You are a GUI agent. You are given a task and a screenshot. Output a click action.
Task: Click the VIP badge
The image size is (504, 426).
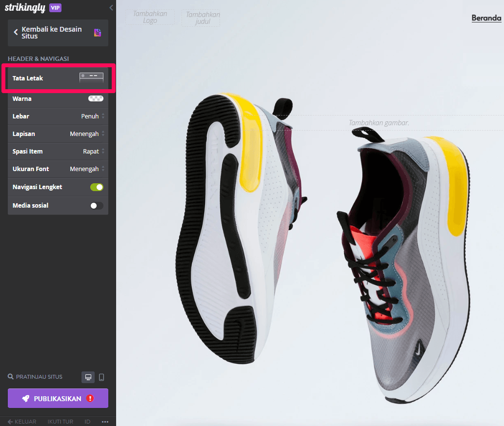pyautogui.click(x=55, y=8)
